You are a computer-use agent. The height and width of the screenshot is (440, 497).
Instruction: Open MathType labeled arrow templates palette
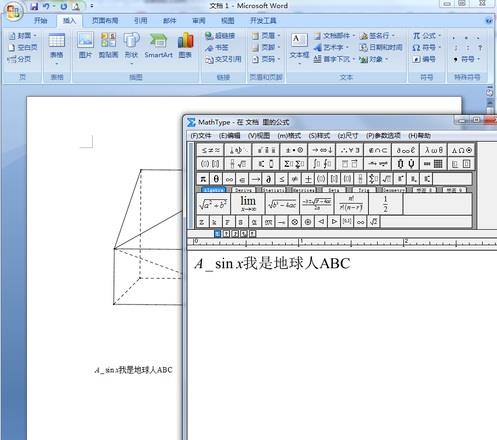(378, 164)
